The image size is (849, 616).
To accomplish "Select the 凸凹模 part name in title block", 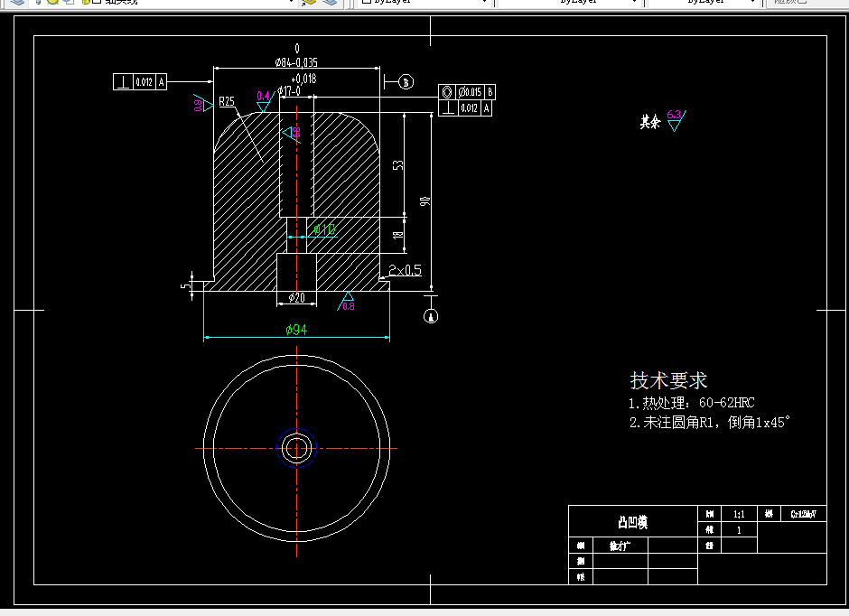I will pyautogui.click(x=633, y=522).
